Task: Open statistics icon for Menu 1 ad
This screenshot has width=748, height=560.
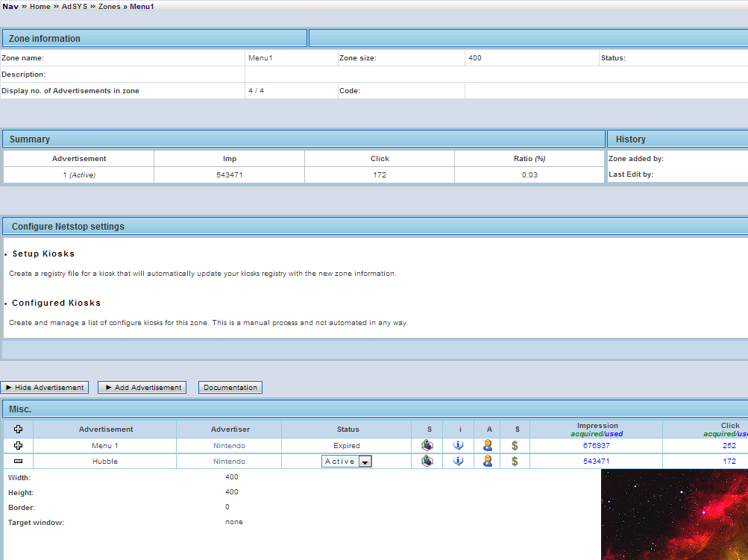Action: [427, 445]
